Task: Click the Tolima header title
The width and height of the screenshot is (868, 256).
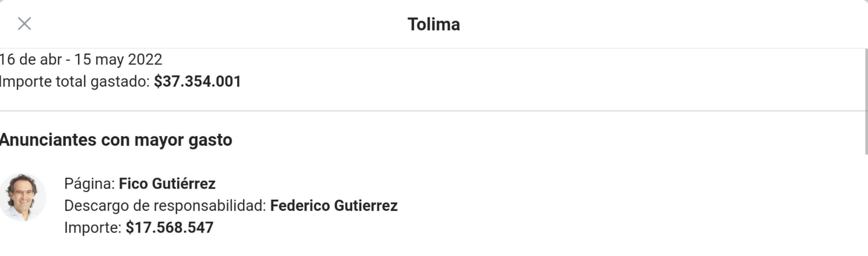Action: click(433, 24)
